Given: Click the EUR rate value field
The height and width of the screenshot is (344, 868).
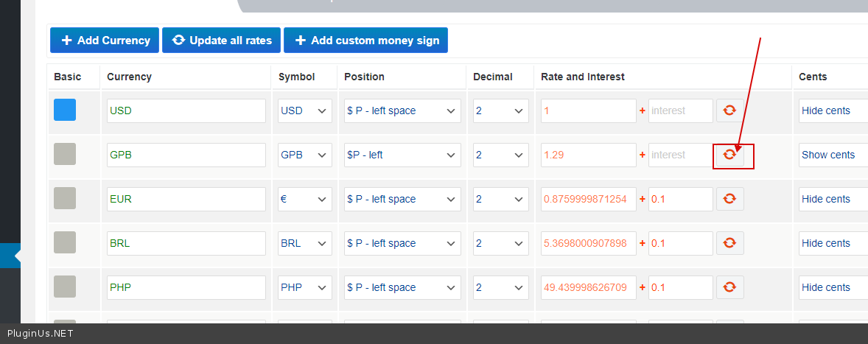Looking at the screenshot, I should (588, 199).
